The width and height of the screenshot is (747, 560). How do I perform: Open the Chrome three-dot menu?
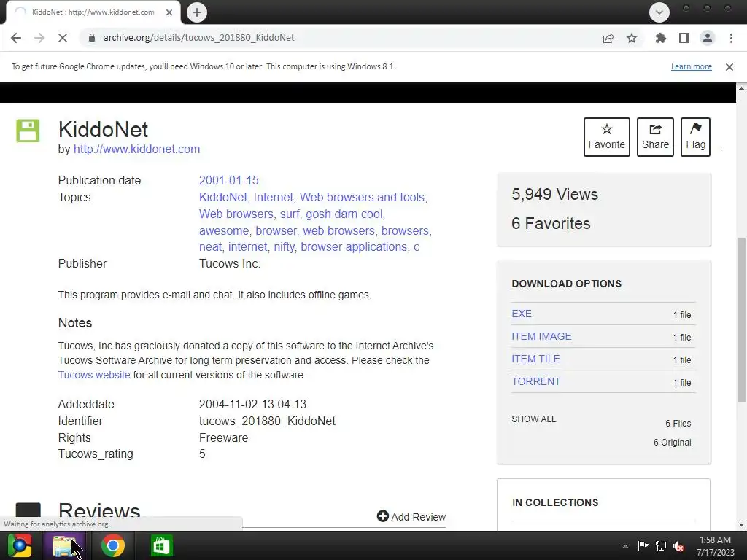(731, 38)
